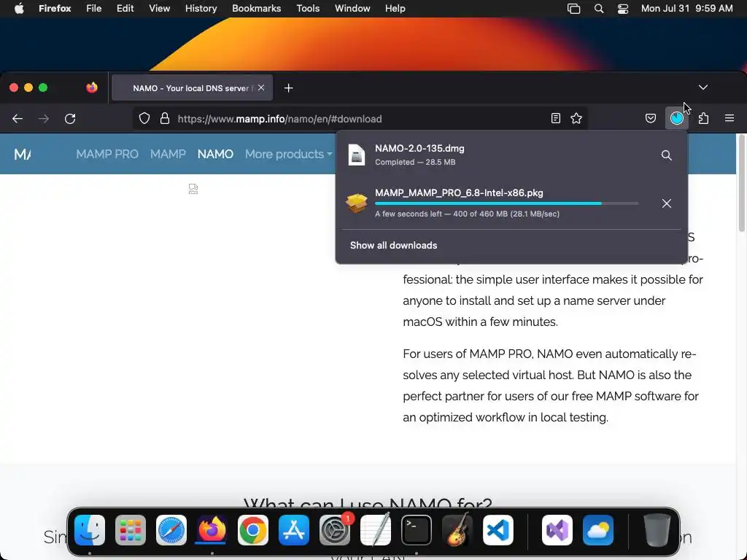
Task: Open Spotlight search in the menu bar
Action: point(599,9)
